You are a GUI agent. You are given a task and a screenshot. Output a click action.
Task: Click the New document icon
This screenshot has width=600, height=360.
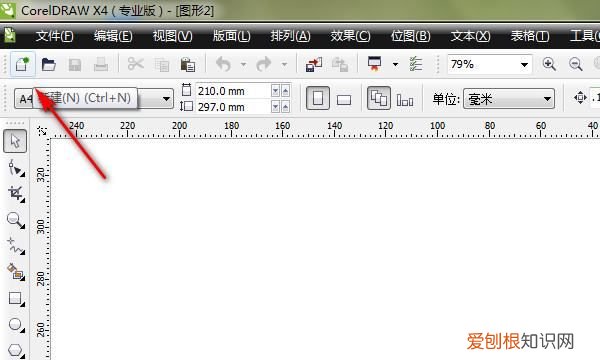click(x=23, y=64)
